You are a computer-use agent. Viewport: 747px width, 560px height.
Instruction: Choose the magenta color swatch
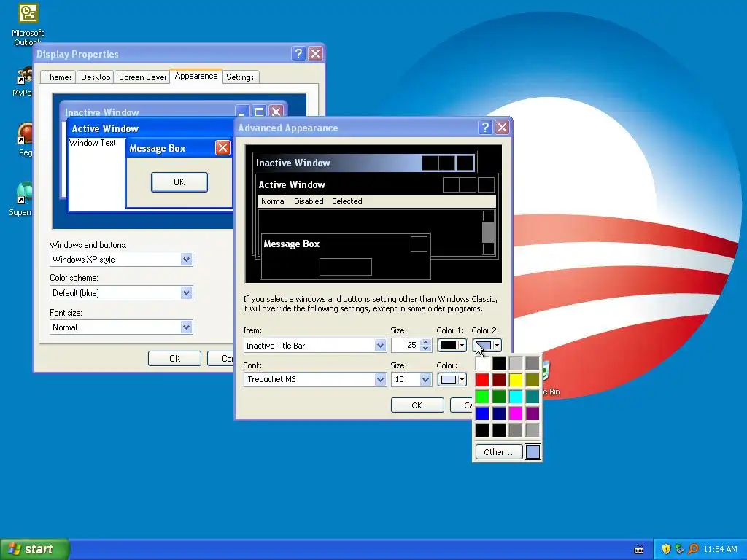click(x=516, y=413)
